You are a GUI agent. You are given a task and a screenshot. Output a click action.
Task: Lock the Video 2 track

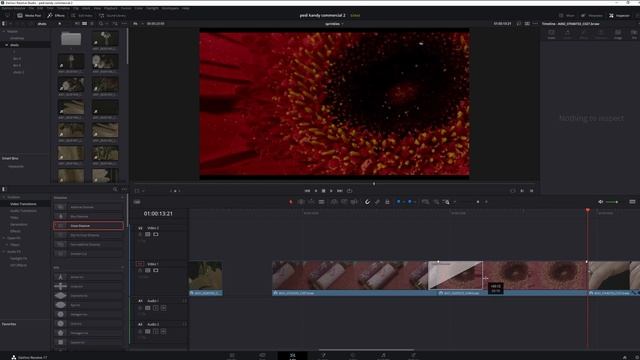click(140, 234)
